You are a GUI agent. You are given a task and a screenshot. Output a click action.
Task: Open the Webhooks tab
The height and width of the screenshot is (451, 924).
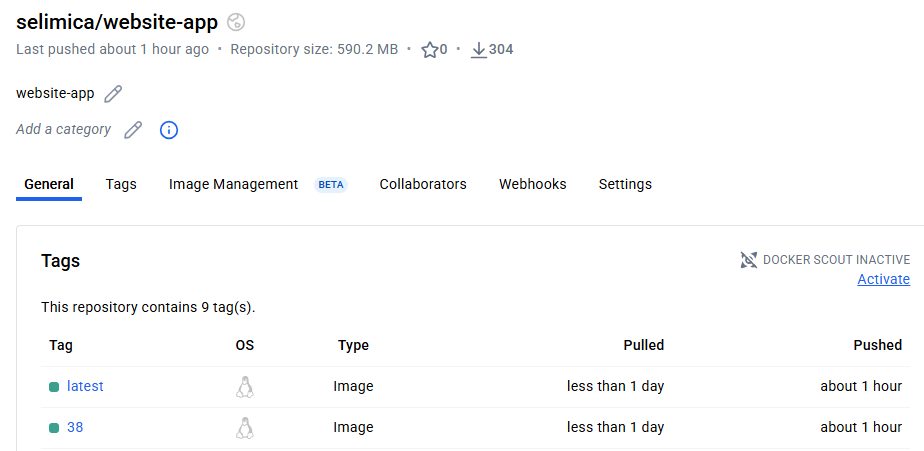pyautogui.click(x=533, y=184)
